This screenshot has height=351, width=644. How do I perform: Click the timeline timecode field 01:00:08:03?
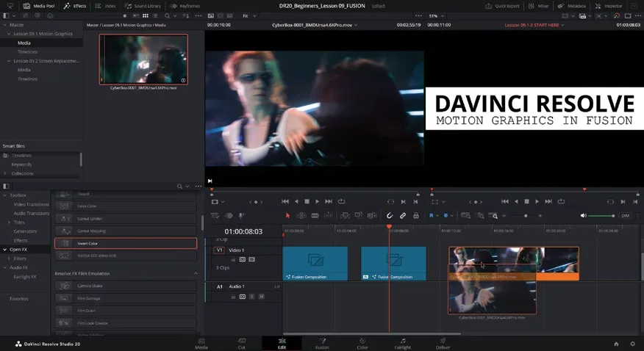[x=243, y=232]
